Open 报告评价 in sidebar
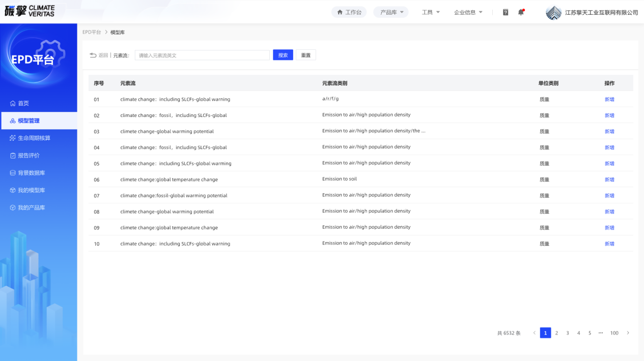The width and height of the screenshot is (644, 361). coord(29,156)
